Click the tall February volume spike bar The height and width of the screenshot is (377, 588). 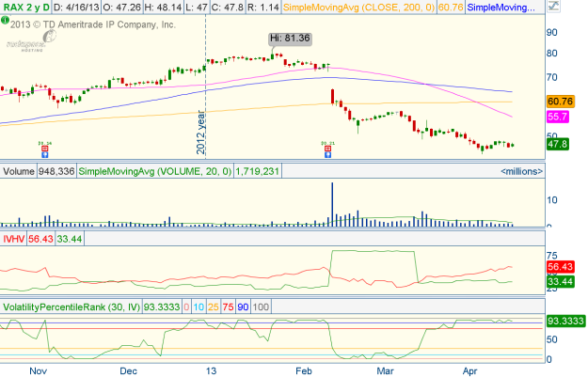(332, 202)
